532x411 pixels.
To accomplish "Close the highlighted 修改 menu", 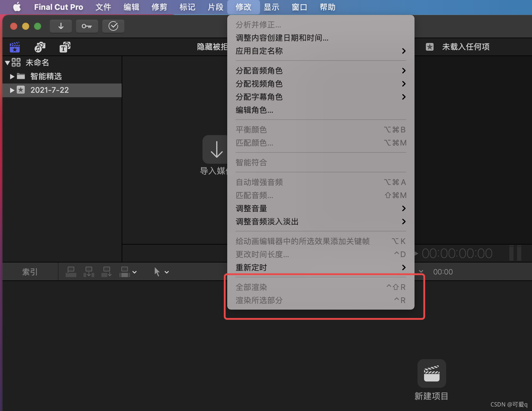I will click(x=243, y=7).
